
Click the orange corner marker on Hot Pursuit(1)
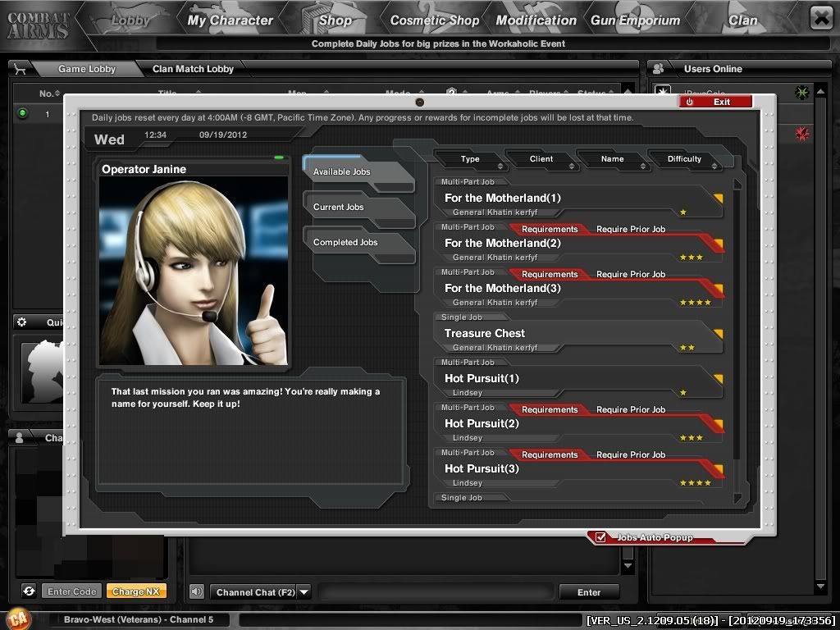tap(718, 379)
